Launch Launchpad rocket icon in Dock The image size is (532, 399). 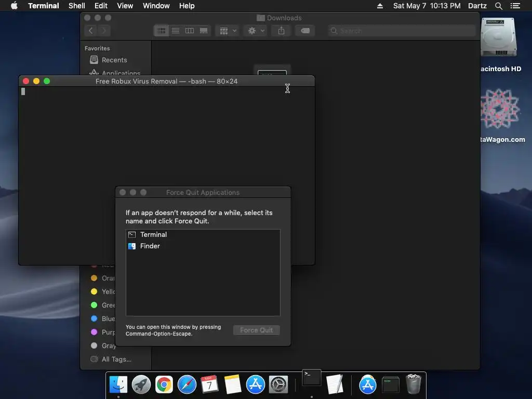(x=141, y=384)
